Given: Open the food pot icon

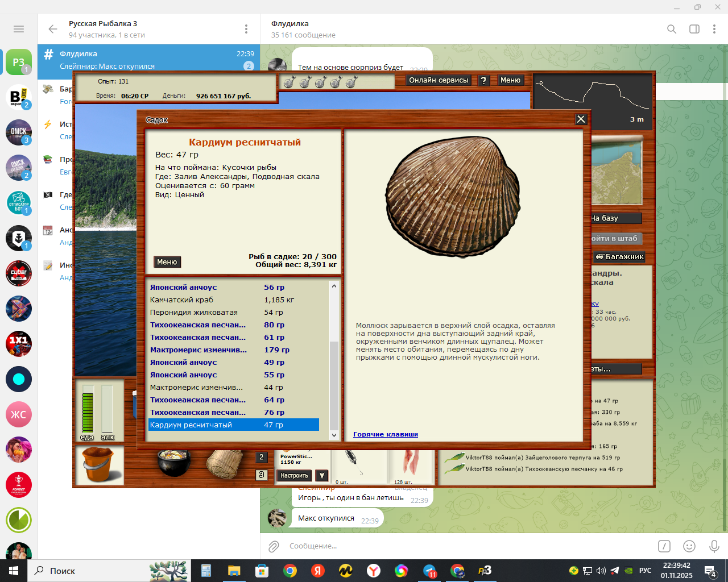Looking at the screenshot, I should pyautogui.click(x=173, y=463).
